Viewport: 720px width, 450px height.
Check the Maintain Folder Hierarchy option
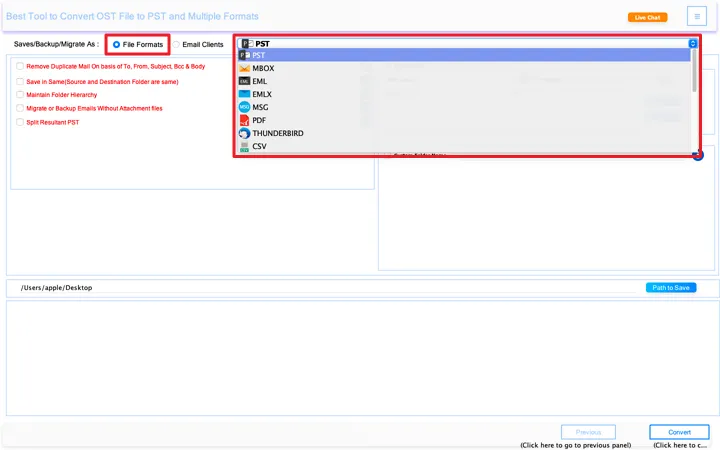coord(20,94)
